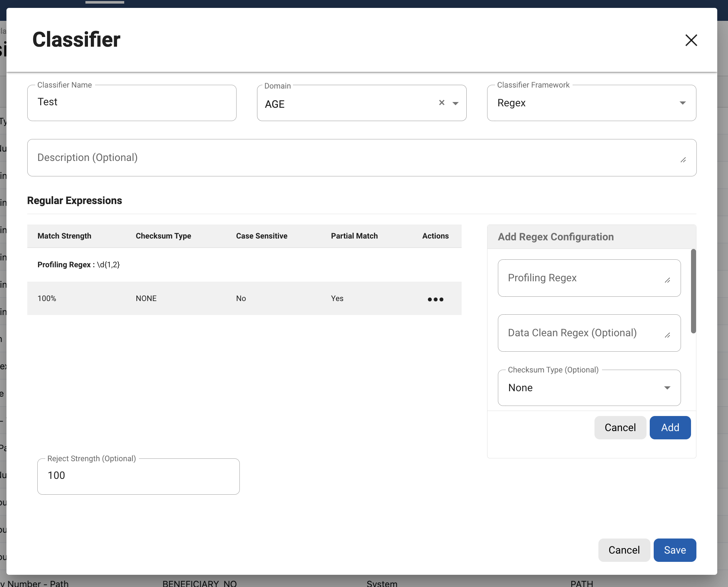
Task: Click the regex configuration panel scrollbar
Action: [x=693, y=291]
